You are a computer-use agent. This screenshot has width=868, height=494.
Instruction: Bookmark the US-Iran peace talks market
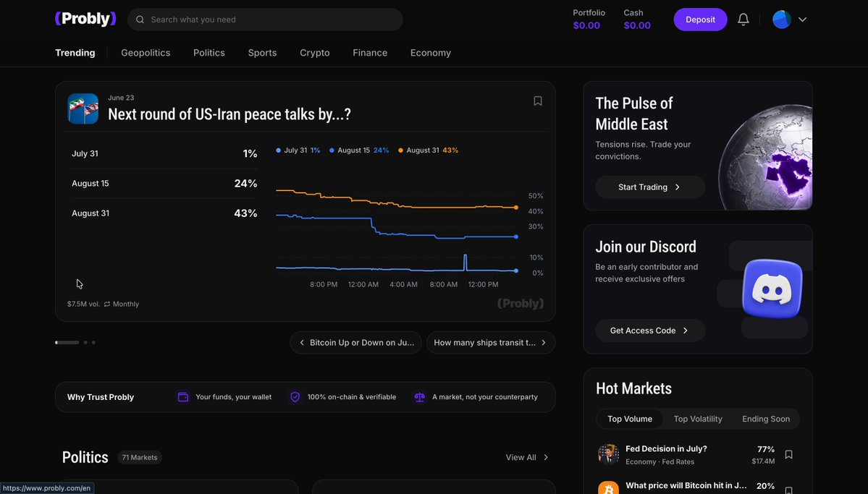[x=537, y=101]
